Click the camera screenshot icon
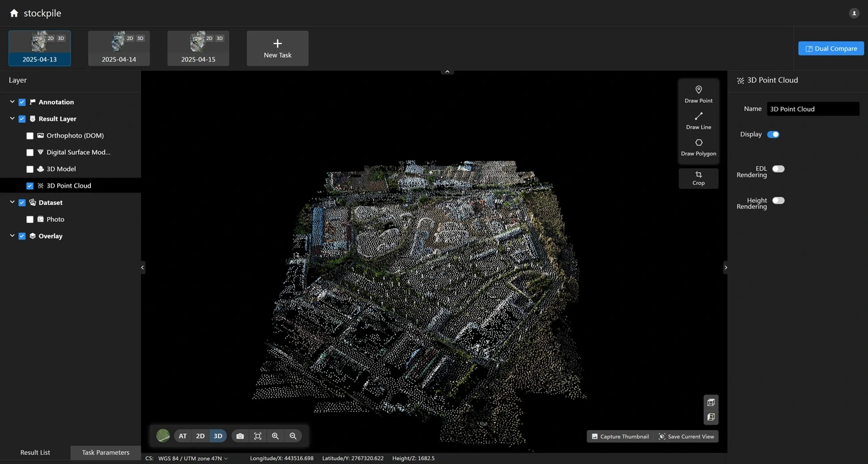 pos(240,436)
